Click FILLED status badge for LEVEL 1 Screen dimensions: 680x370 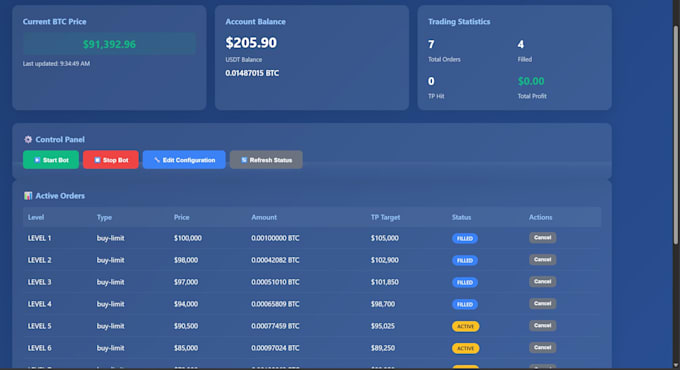(465, 239)
